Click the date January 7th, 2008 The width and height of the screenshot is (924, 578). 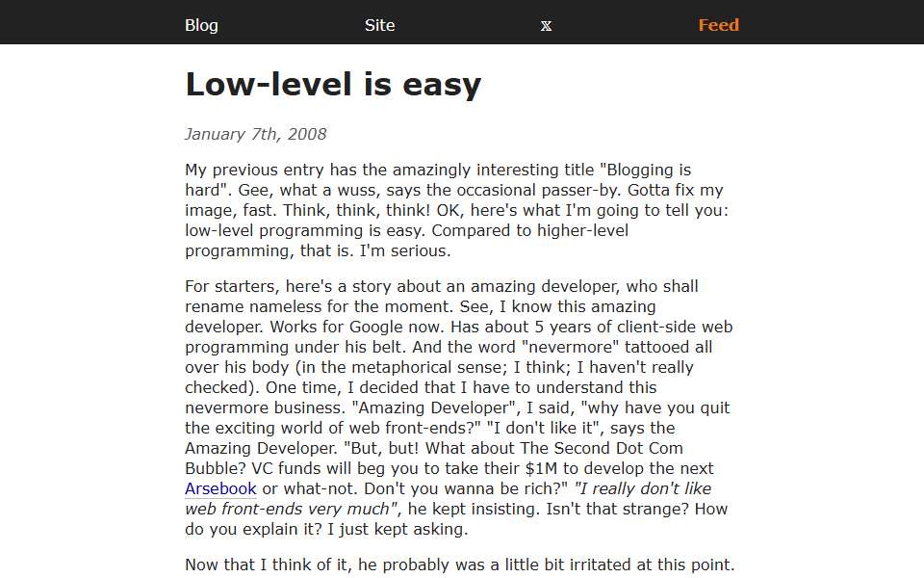point(256,135)
